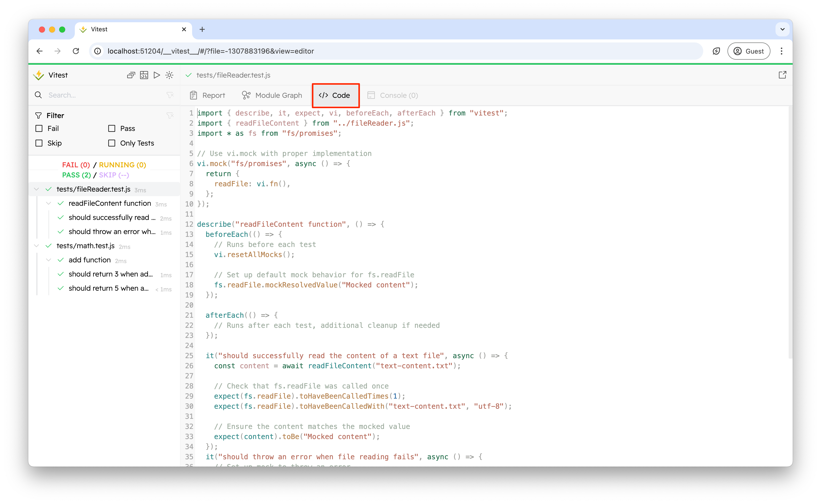Collapse the tests/fileReader.test.js tree entry
This screenshot has height=504, width=821.
(x=36, y=189)
